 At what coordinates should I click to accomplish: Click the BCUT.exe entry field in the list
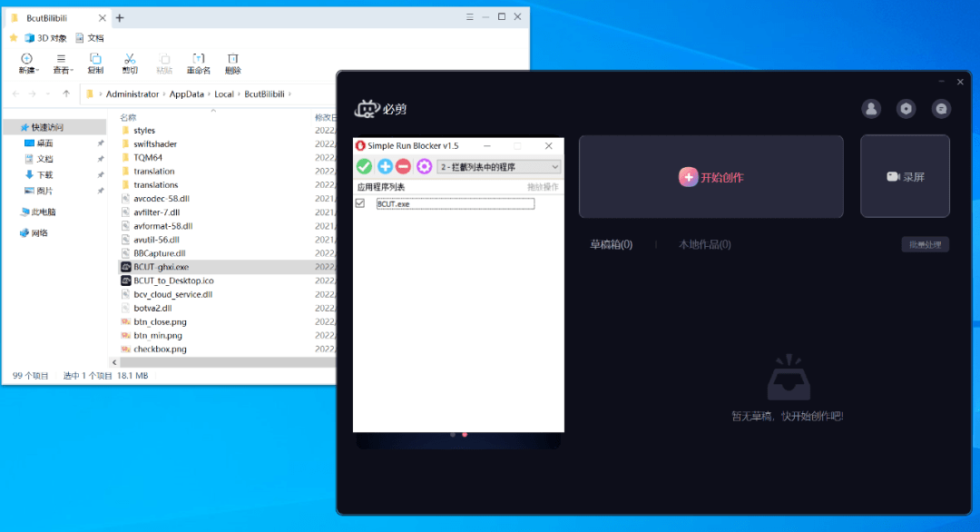coord(455,203)
